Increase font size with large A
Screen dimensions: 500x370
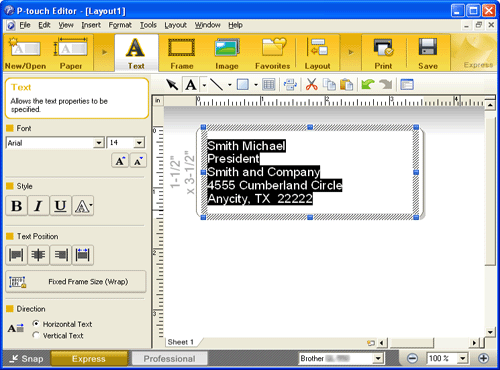click(x=120, y=161)
